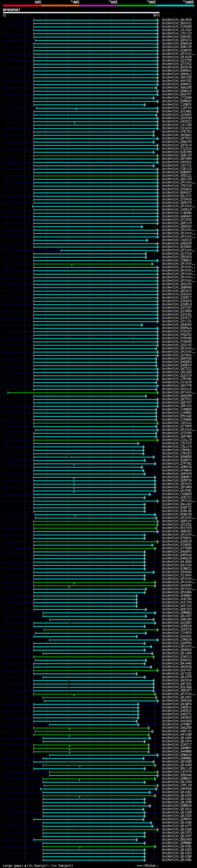
Task: Select subject label UniRef100_O14460
Action: (176, 115)
